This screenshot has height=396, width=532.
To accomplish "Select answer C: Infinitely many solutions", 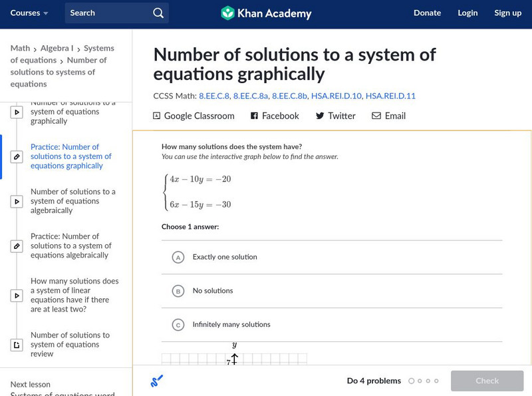I will tap(178, 325).
